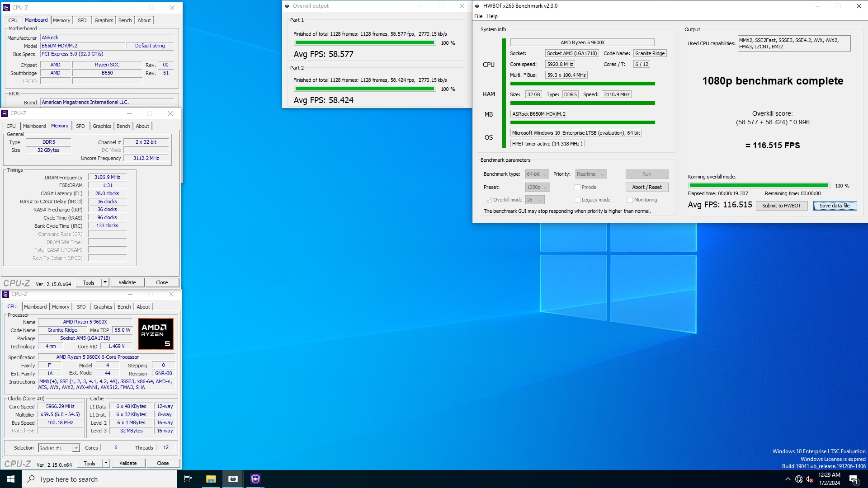Click the CPU-Z Memory window title icon
The image size is (868, 488).
(x=5, y=113)
